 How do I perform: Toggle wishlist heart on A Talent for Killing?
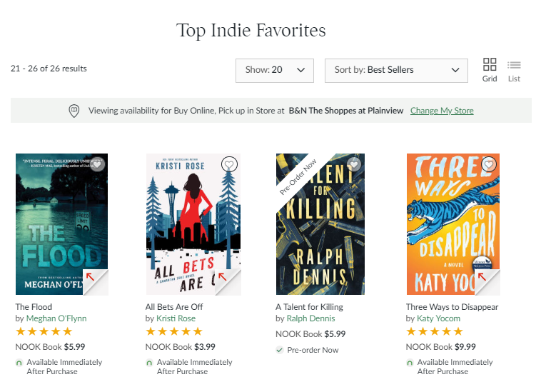pyautogui.click(x=354, y=164)
